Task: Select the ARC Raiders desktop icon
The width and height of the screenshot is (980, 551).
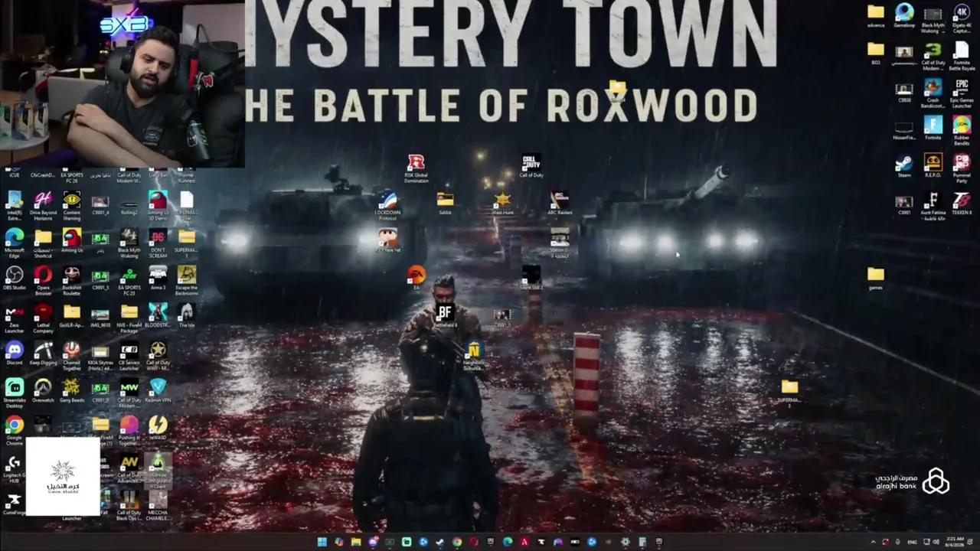Action: tap(560, 202)
